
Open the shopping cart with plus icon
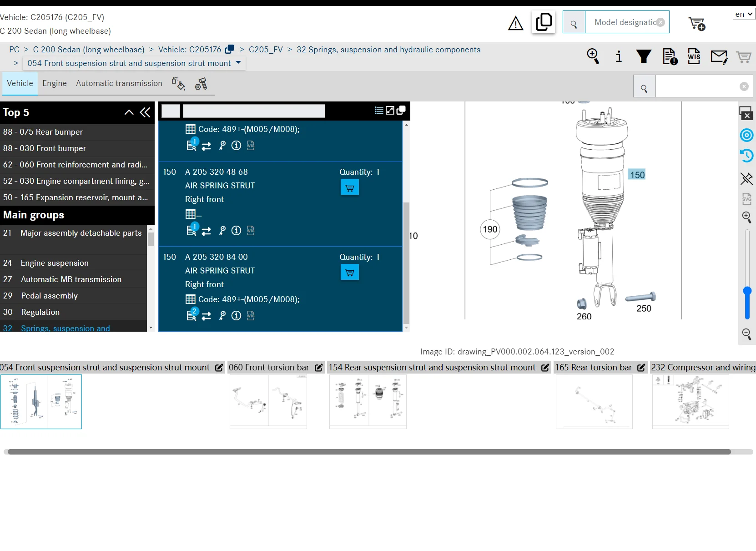point(697,23)
